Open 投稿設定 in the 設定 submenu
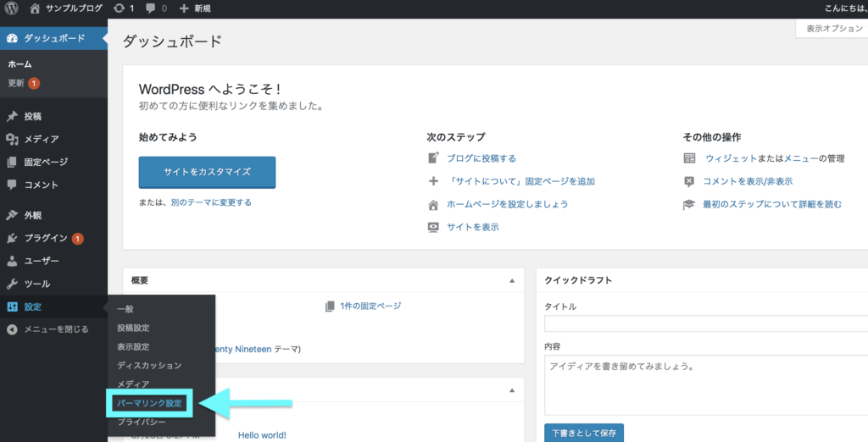The height and width of the screenshot is (442, 868). pos(133,328)
